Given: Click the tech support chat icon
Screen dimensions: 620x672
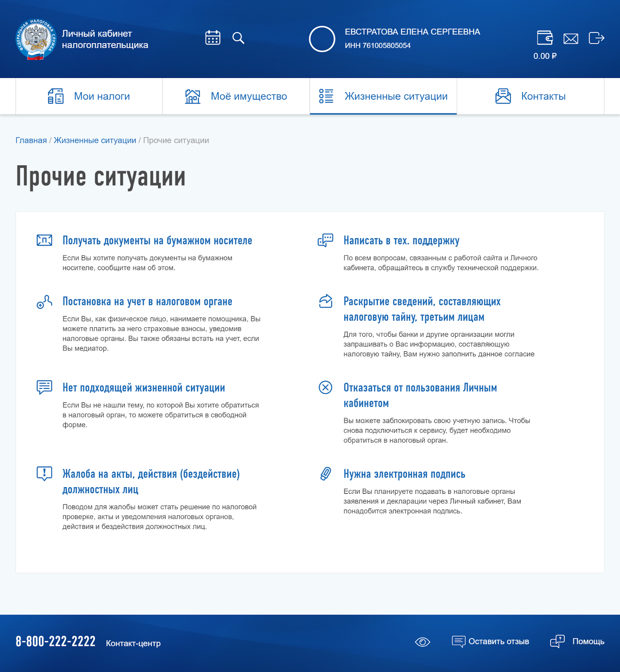Looking at the screenshot, I should [325, 240].
